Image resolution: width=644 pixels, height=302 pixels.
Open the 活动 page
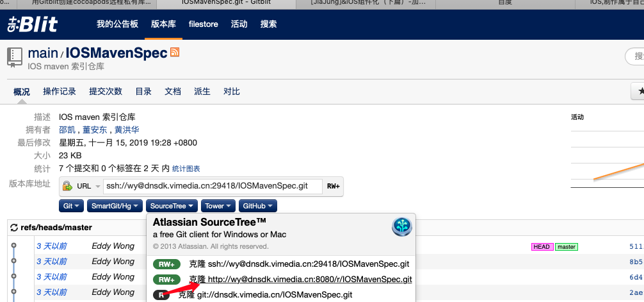[239, 24]
